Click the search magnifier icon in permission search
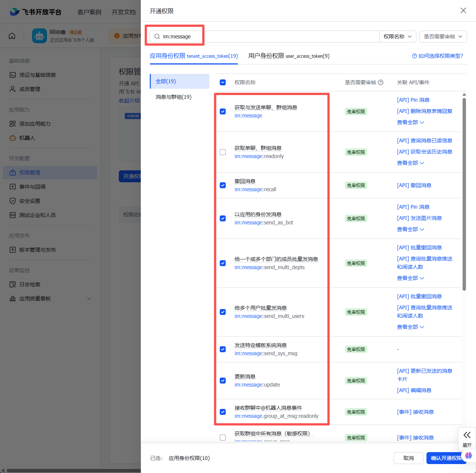This screenshot has width=476, height=473. point(157,37)
